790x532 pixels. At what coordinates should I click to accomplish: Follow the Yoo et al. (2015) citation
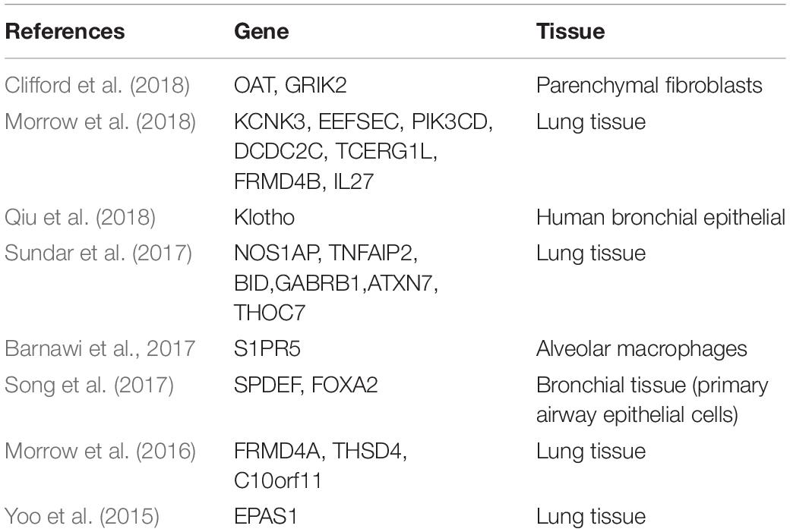(x=82, y=516)
